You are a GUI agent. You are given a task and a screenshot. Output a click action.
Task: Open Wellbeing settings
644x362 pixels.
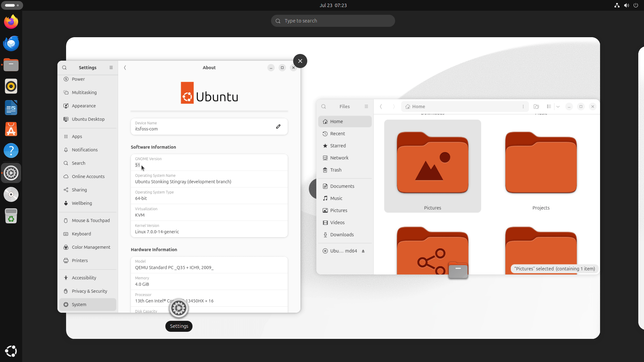tap(88, 203)
